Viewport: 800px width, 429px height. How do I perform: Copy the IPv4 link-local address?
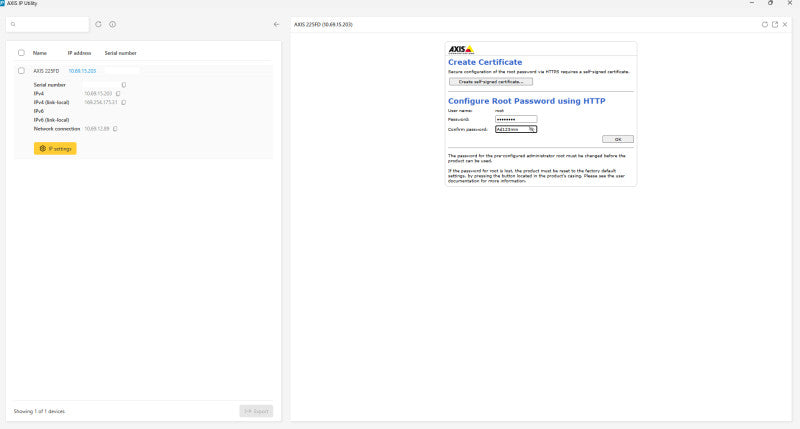point(123,102)
